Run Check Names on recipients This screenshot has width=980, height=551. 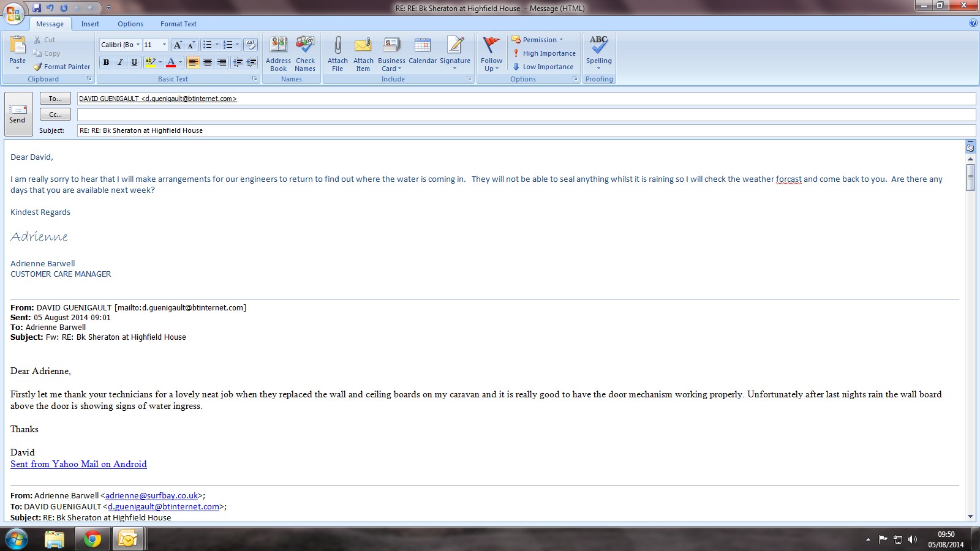pos(305,54)
